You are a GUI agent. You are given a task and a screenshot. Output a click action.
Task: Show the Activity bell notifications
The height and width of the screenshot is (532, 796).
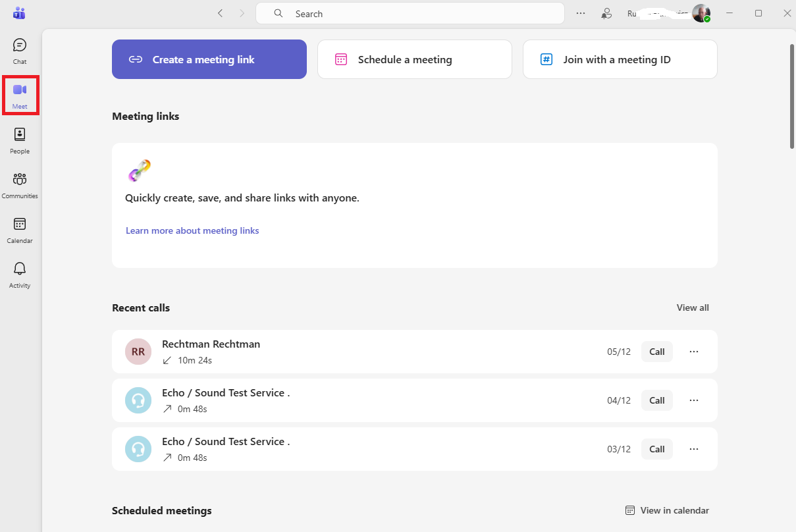(x=20, y=275)
